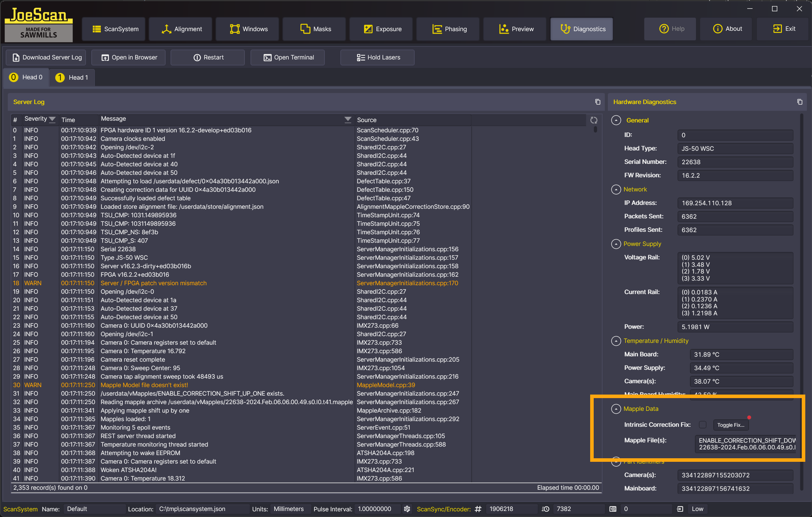
Task: Collapse the General section
Action: point(616,120)
